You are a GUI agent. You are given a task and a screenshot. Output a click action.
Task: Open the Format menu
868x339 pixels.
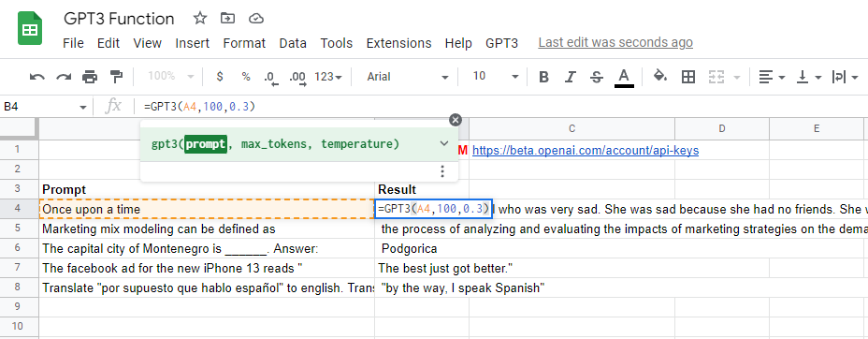tap(244, 43)
